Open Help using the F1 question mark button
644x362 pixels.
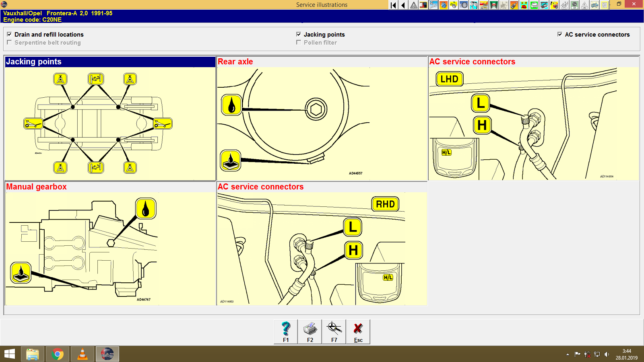coord(286,331)
